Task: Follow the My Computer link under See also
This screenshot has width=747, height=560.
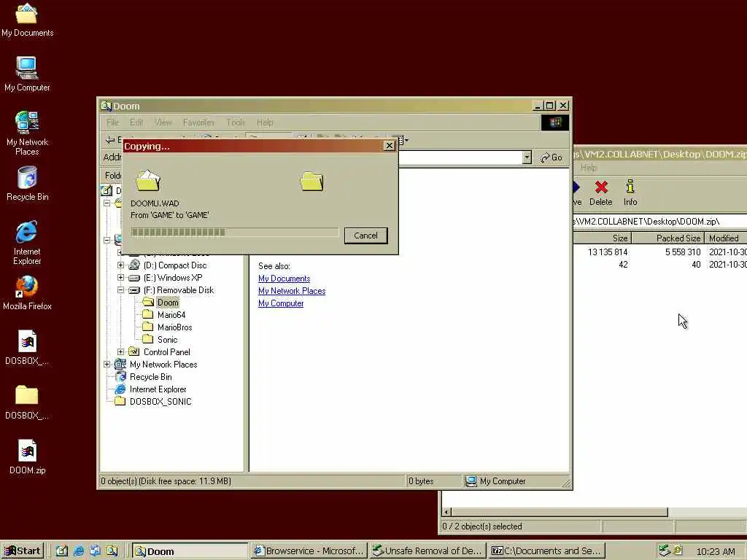Action: click(281, 303)
